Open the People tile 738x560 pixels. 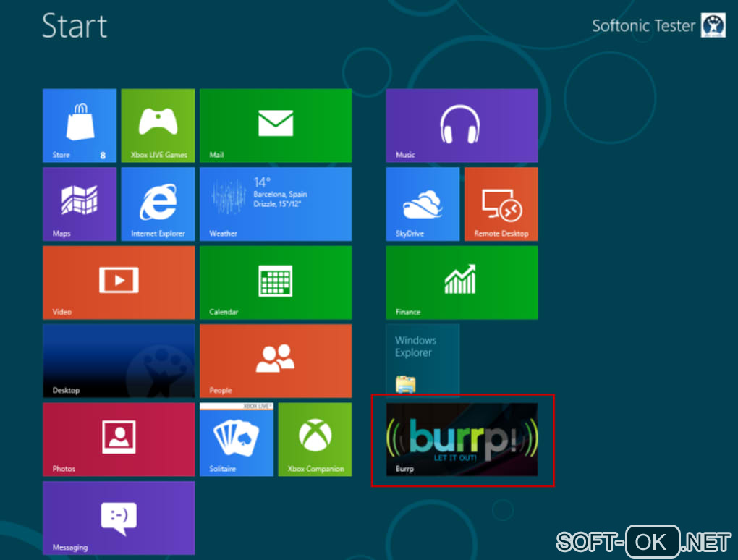(276, 361)
